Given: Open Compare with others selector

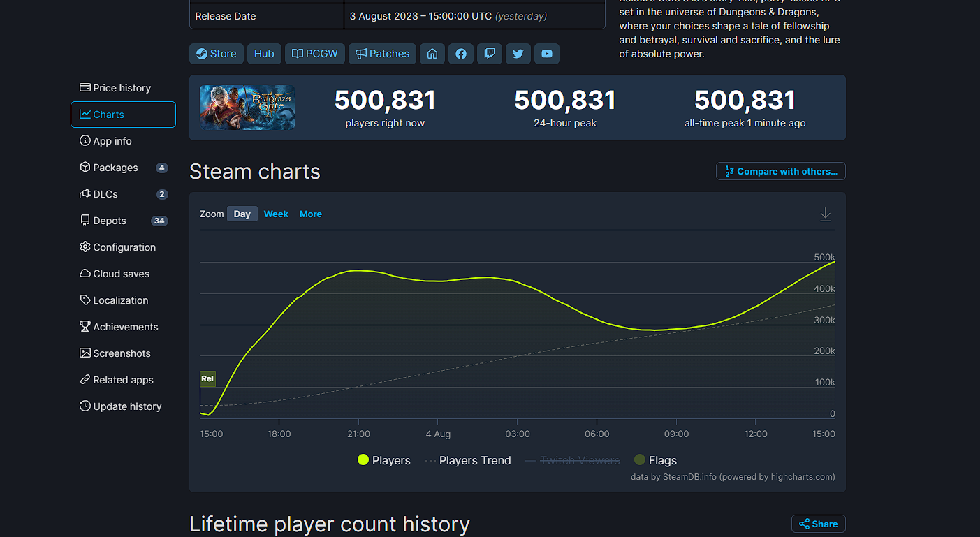Looking at the screenshot, I should click(780, 171).
